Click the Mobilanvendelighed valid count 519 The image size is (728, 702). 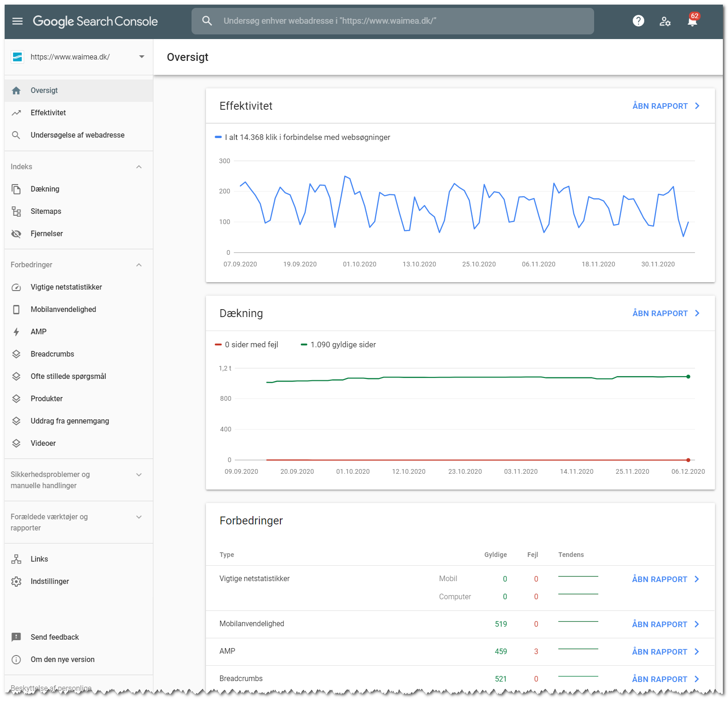coord(501,624)
